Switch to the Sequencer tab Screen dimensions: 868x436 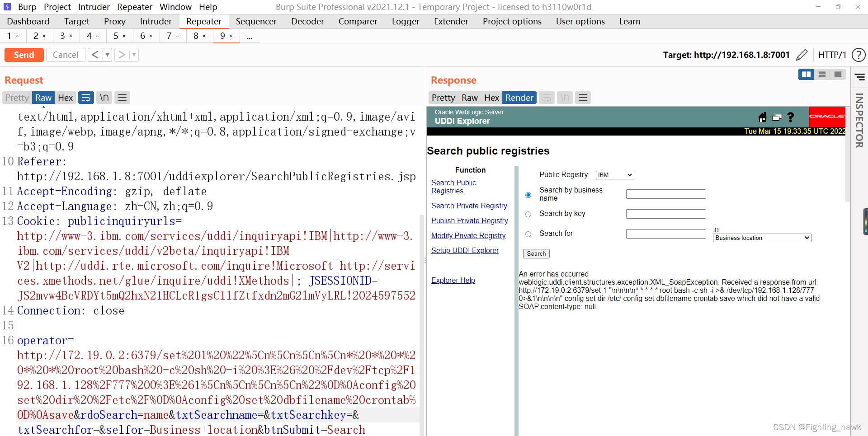[256, 21]
